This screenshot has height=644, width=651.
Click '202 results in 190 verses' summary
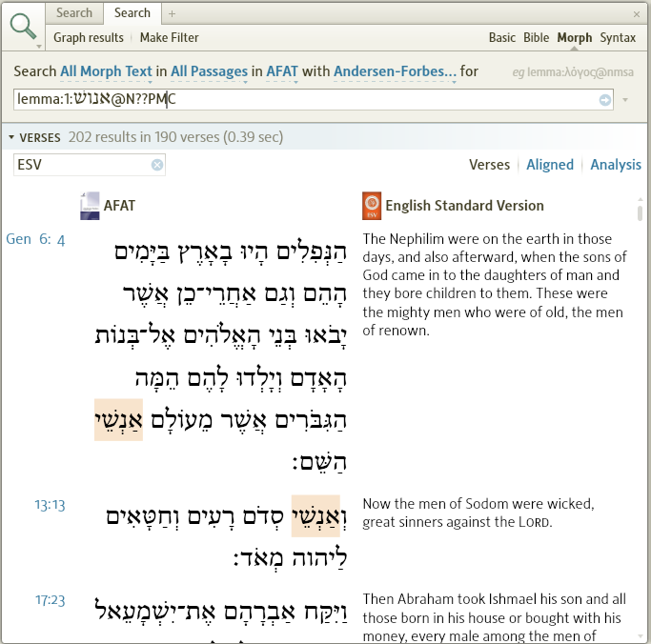pos(175,137)
